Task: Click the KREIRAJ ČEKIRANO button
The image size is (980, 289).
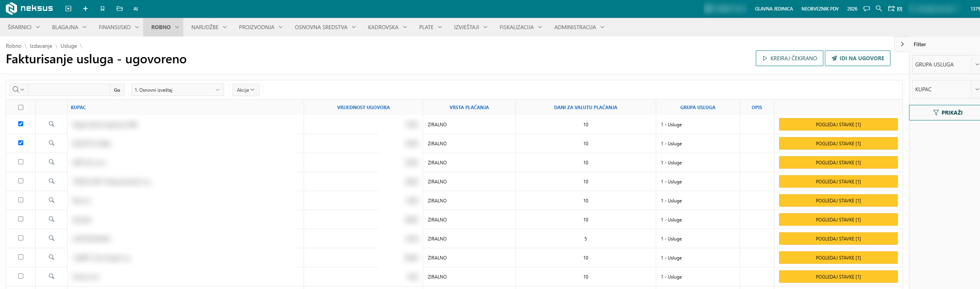Action: point(789,58)
